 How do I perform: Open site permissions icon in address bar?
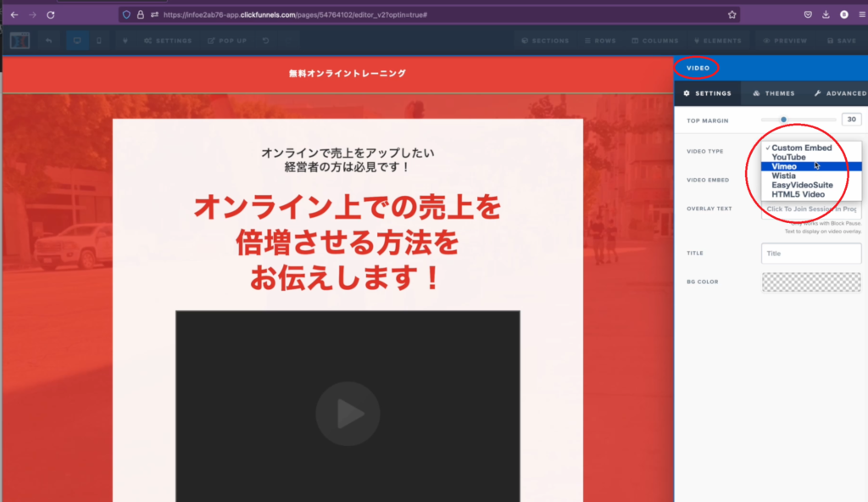[x=154, y=15]
